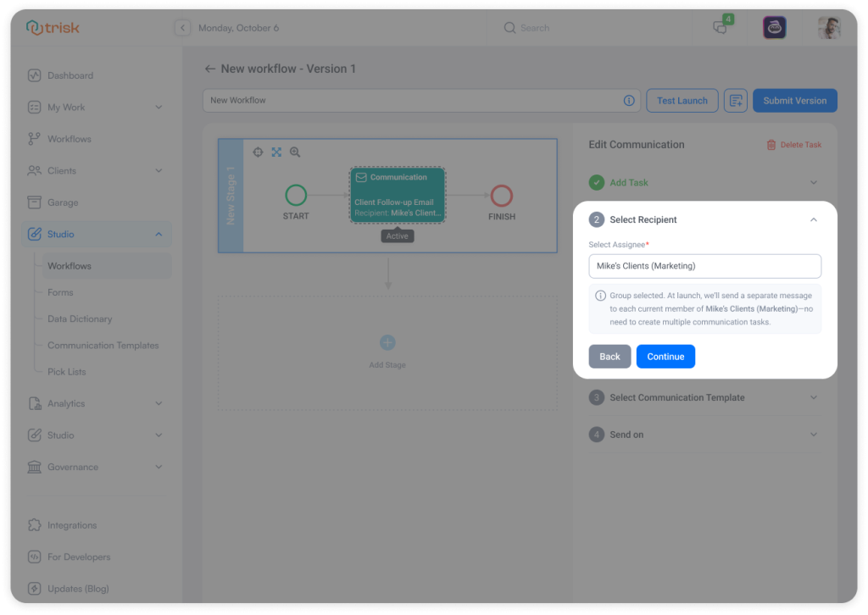Open the AI assistant bot icon in the header
Viewport: 868px width, 615px height.
774,26
